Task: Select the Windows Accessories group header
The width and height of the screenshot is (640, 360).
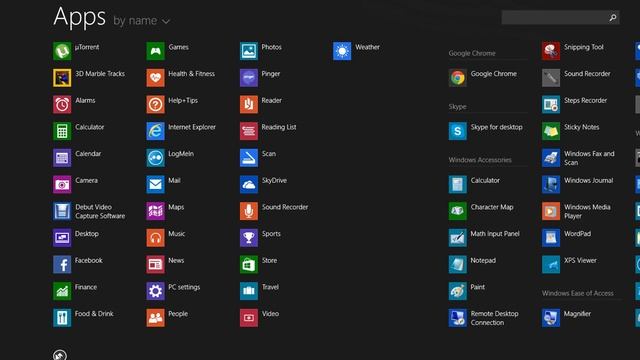Action: [480, 160]
